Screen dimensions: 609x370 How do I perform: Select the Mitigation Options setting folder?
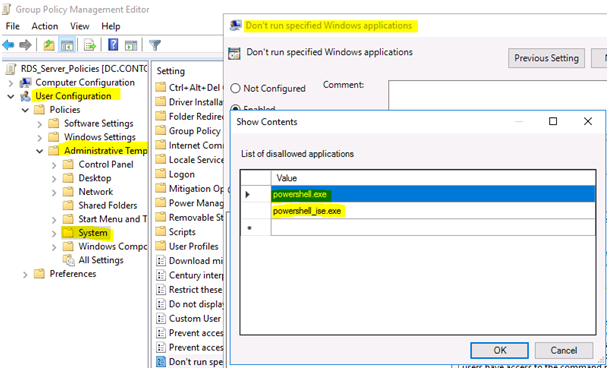click(189, 189)
